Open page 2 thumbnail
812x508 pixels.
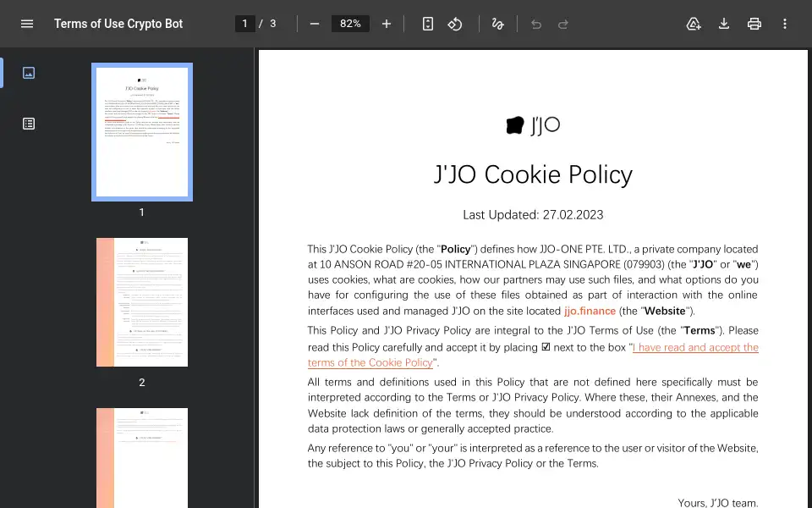[142, 302]
